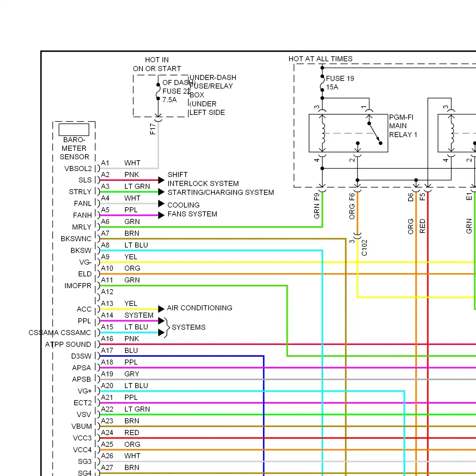Select the ELD signal name
The image size is (476, 476).
[85, 274]
